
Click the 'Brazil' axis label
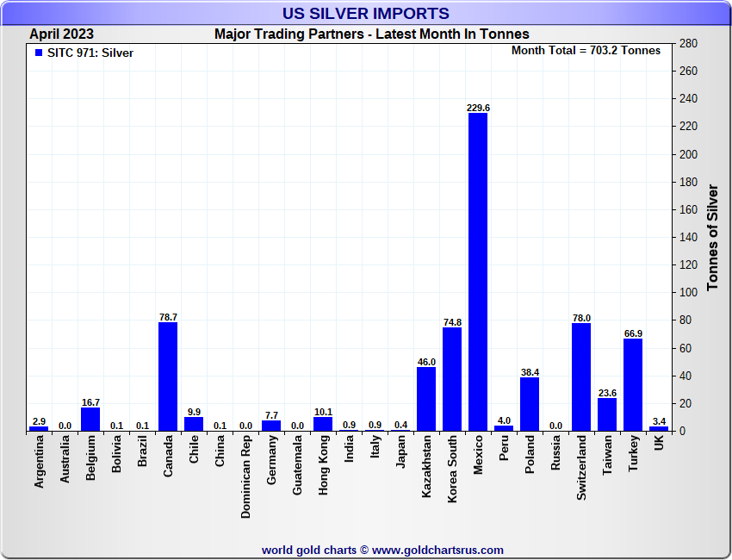(142, 451)
